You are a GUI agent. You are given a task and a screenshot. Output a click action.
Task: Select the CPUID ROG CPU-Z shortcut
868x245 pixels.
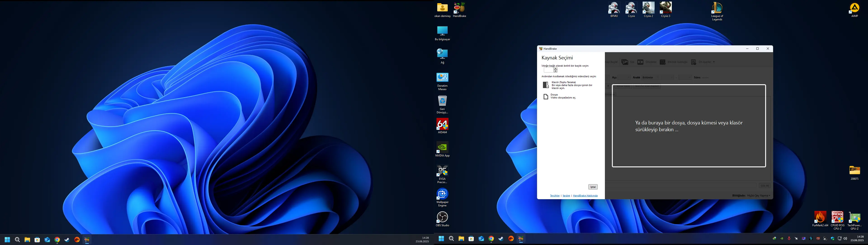click(x=837, y=221)
